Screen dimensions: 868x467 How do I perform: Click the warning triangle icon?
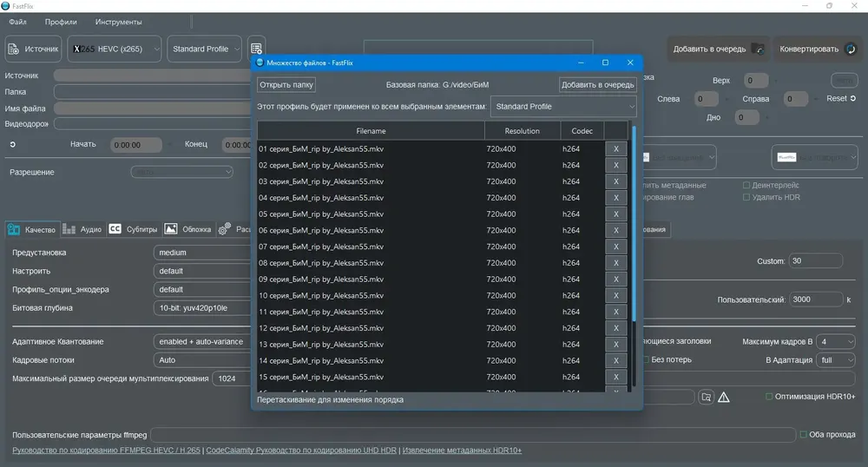tap(724, 397)
